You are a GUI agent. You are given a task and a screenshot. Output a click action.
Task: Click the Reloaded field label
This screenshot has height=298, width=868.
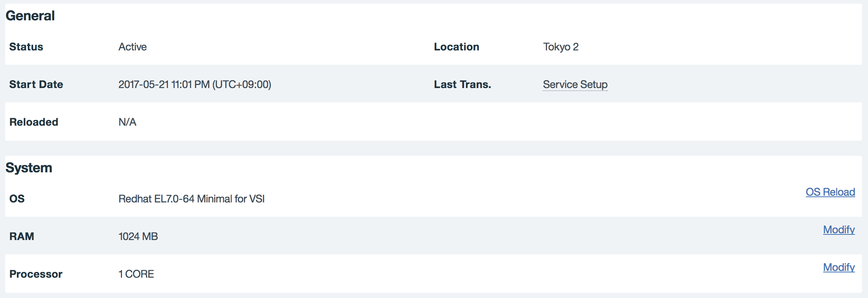pyautogui.click(x=34, y=122)
